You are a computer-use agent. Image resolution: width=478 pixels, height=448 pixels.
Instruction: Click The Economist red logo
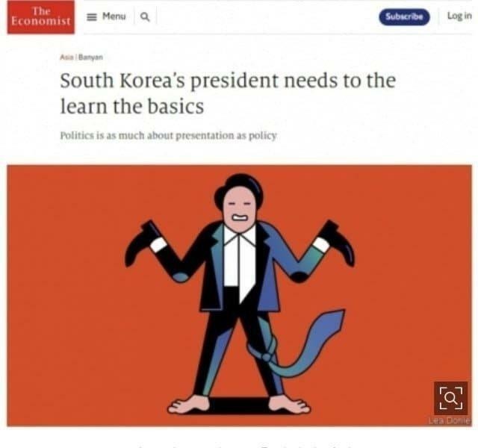point(41,17)
